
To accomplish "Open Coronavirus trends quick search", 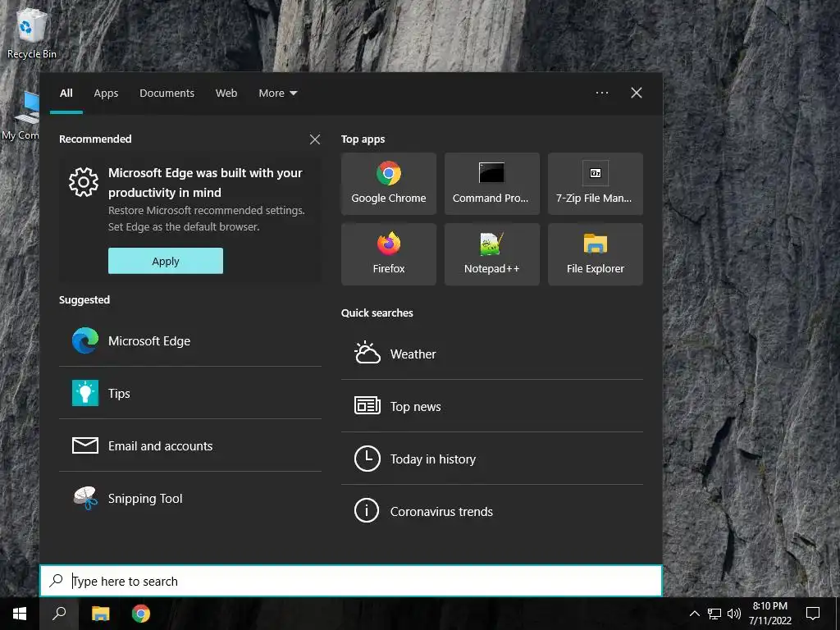I will point(492,511).
